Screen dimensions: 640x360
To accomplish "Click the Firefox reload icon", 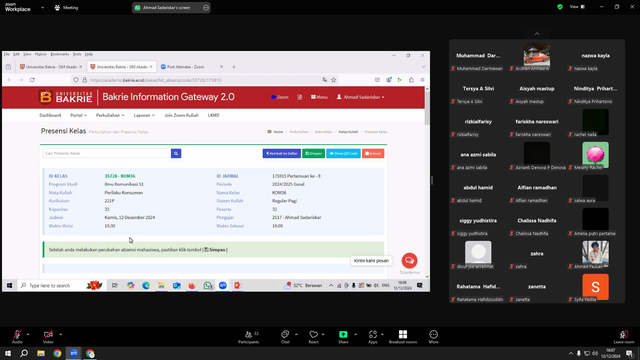I will pos(32,80).
